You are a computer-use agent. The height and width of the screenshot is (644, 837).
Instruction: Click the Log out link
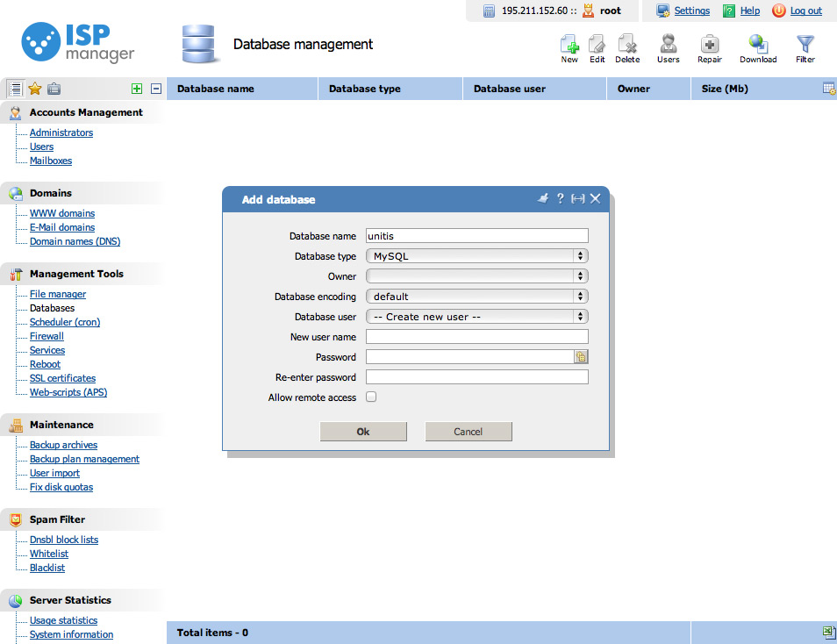805,11
